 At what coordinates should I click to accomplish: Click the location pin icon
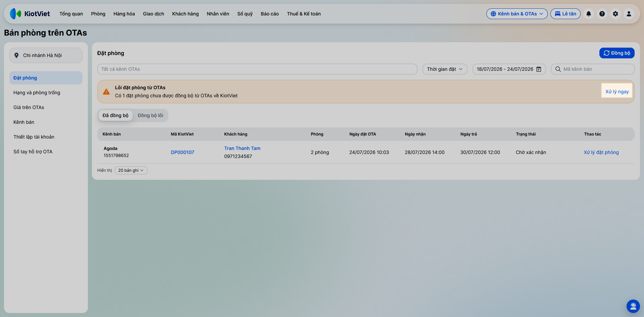click(x=16, y=55)
